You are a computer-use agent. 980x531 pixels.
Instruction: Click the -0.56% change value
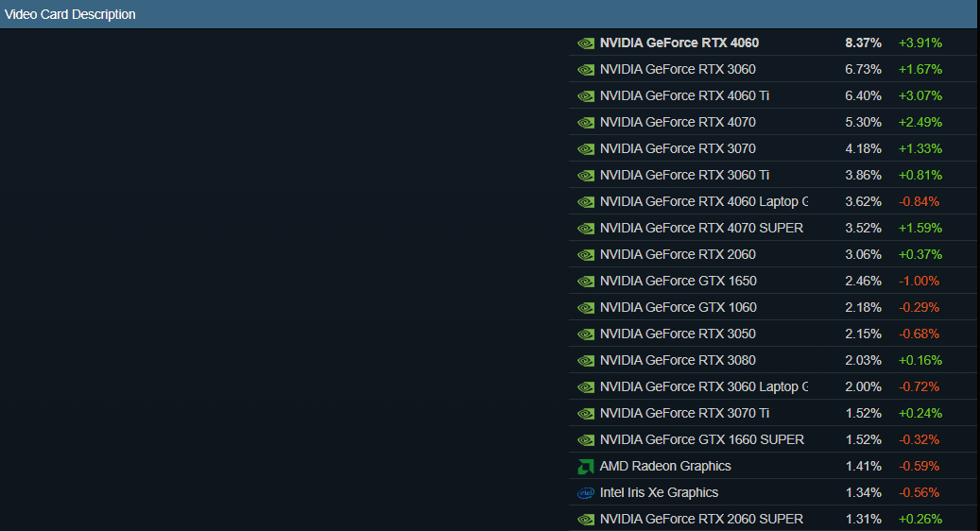tap(919, 492)
